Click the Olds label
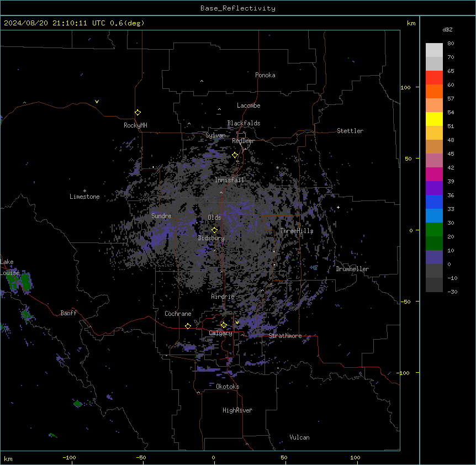 (214, 218)
